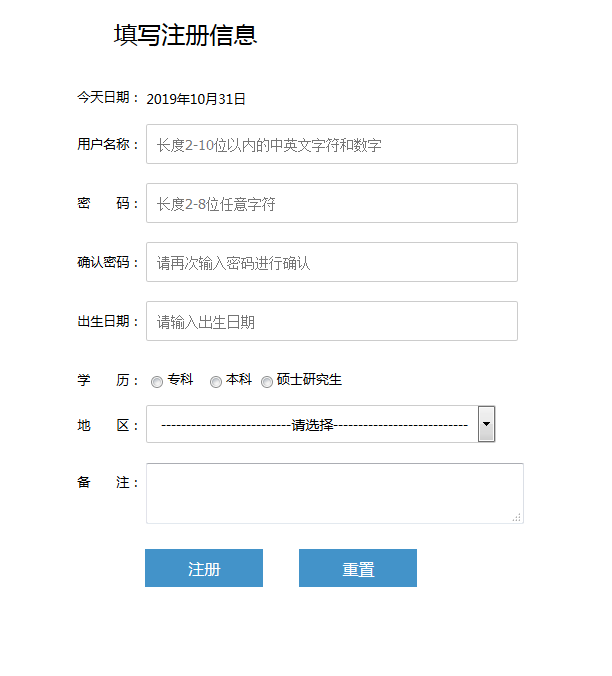Screen dimensions: 612x676
Task: Choose the 本科 radio button
Action: [x=216, y=381]
